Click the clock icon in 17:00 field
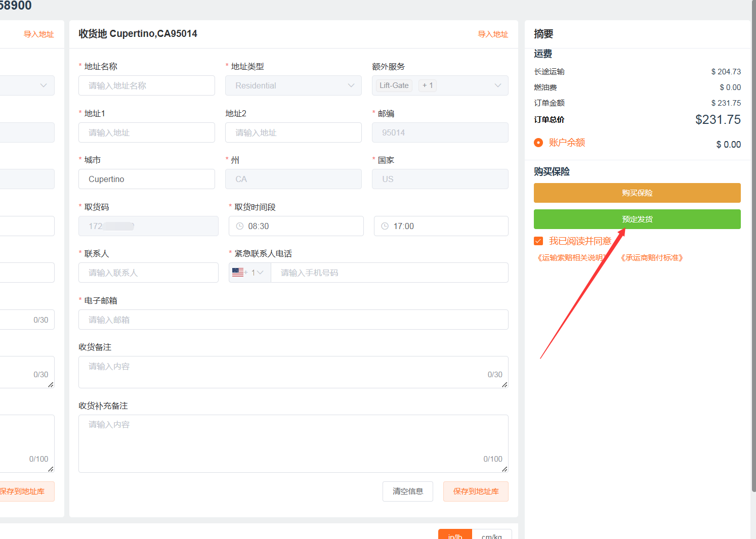756x539 pixels. (385, 226)
